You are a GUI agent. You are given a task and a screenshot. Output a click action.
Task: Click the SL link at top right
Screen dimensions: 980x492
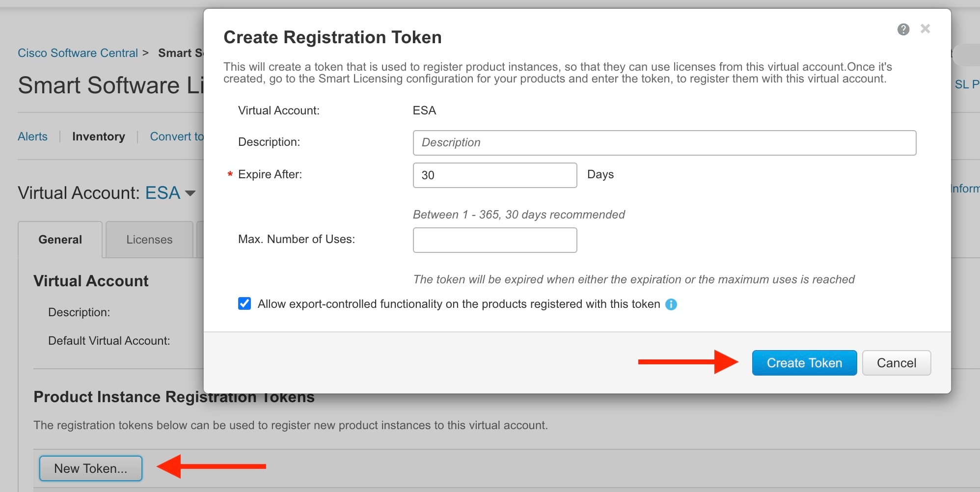tap(965, 84)
